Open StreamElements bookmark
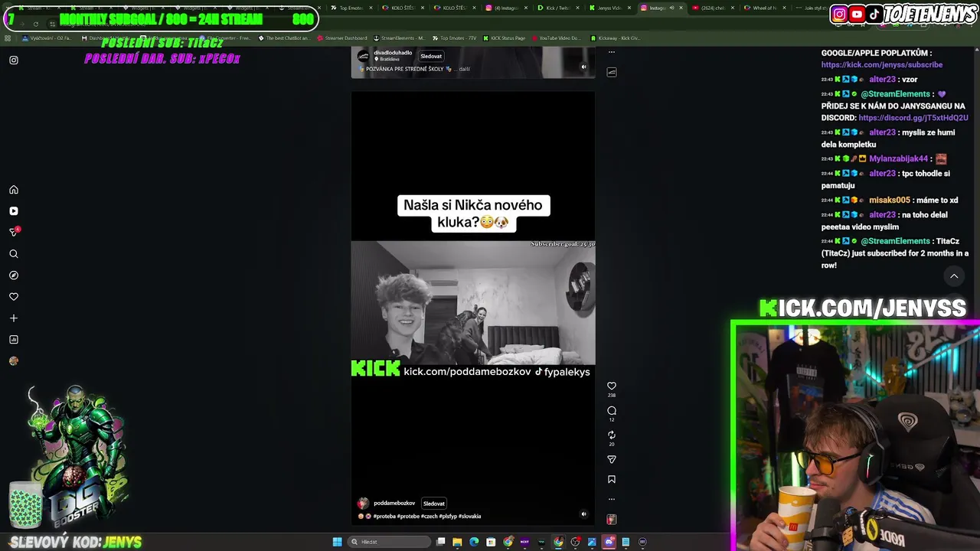Image resolution: width=980 pixels, height=551 pixels. pyautogui.click(x=399, y=37)
